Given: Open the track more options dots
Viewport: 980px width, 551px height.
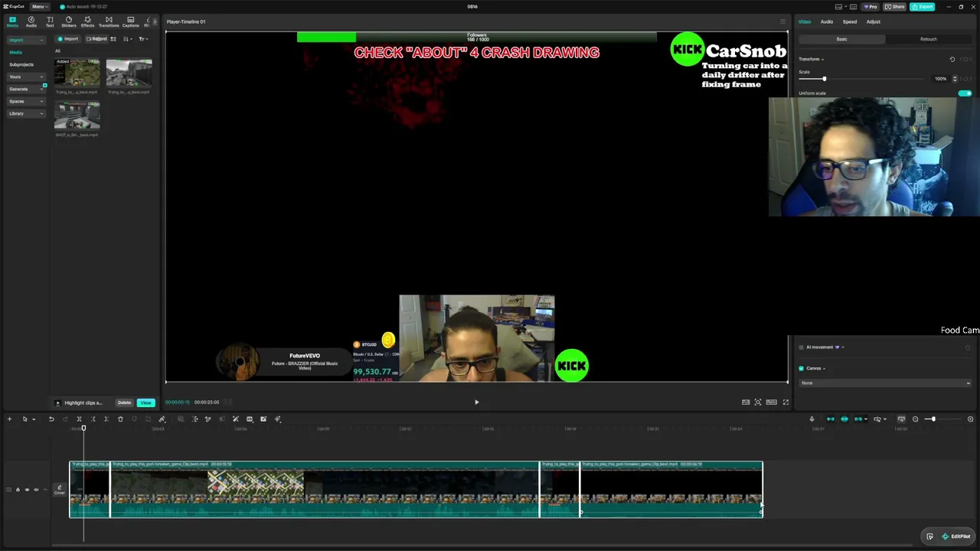Looking at the screenshot, I should click(x=45, y=490).
